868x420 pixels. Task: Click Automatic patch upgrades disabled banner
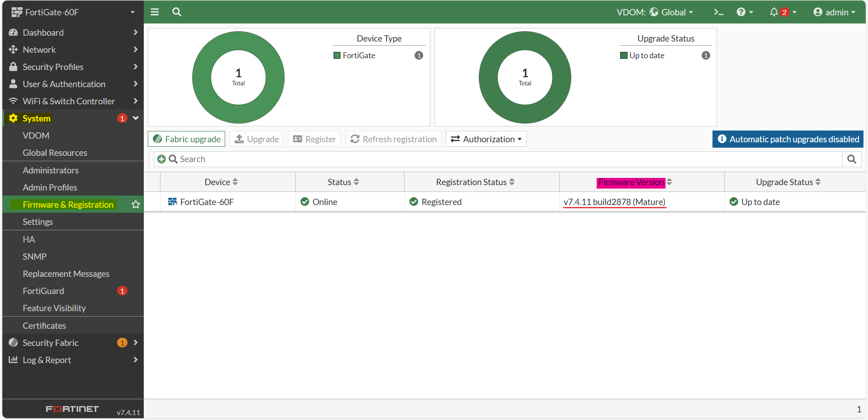click(788, 139)
